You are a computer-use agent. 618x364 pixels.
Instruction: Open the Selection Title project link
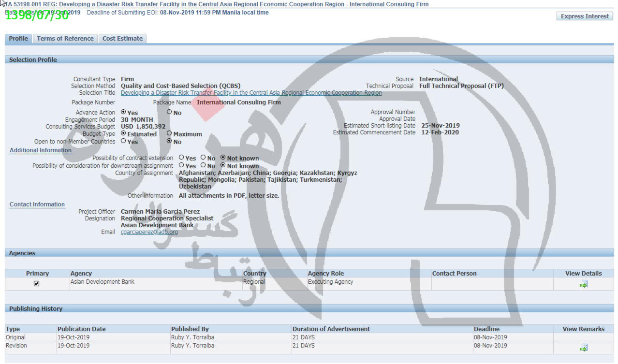coord(251,93)
